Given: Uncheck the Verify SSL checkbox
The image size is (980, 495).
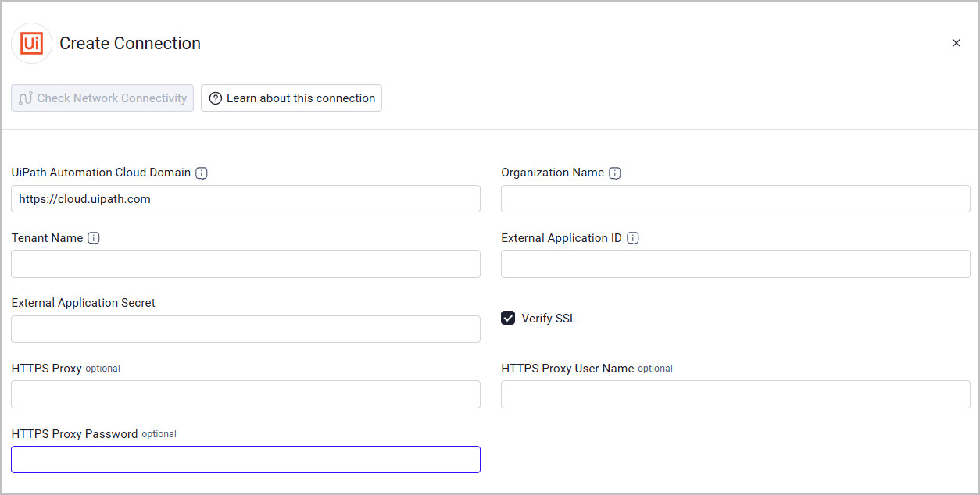Looking at the screenshot, I should coord(508,318).
